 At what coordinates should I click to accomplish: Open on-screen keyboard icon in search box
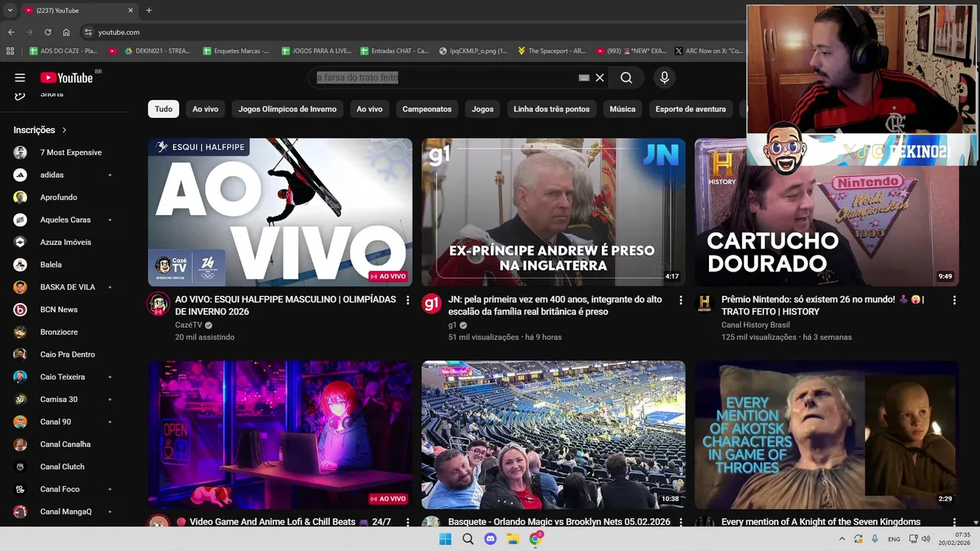[584, 77]
